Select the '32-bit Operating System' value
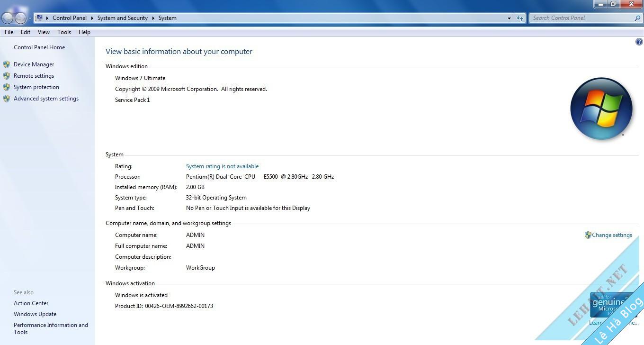The image size is (644, 345). pos(216,198)
